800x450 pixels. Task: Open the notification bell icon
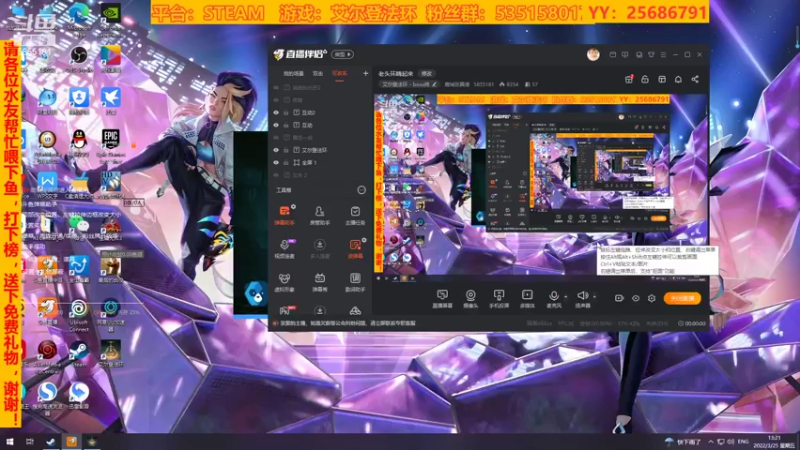(x=678, y=79)
